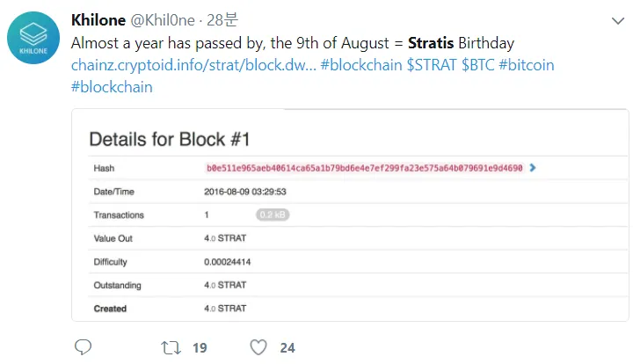
Task: Open the first #blockchain hashtag
Action: [361, 65]
